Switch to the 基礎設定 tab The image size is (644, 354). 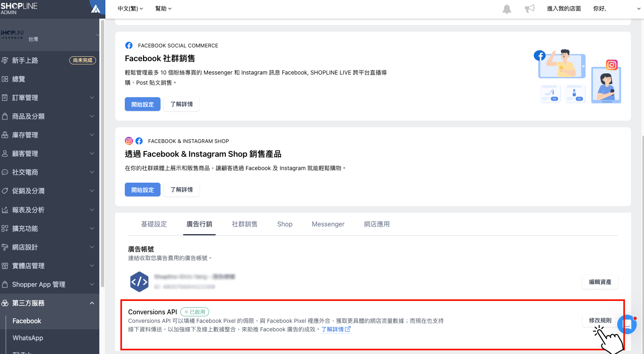[x=154, y=224]
